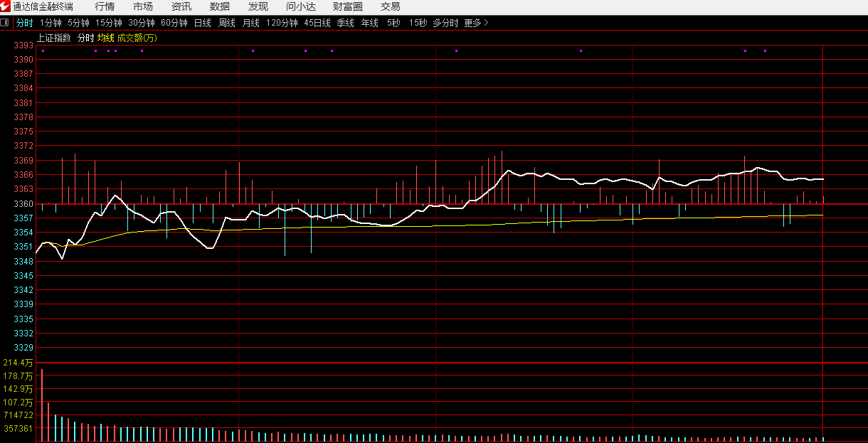Screen dimensions: 868x443
Task: Open the 问小达 menu
Action: point(301,6)
